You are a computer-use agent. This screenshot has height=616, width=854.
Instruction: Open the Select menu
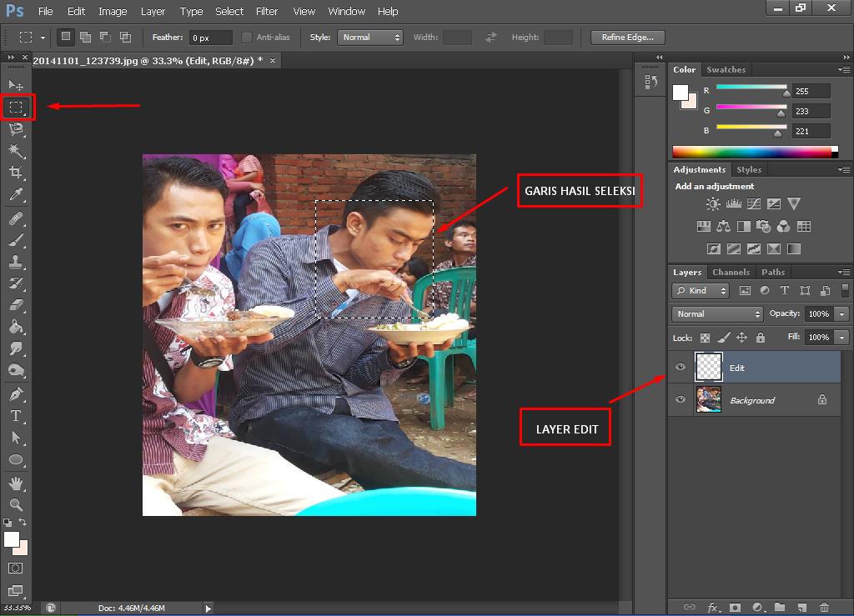point(229,11)
